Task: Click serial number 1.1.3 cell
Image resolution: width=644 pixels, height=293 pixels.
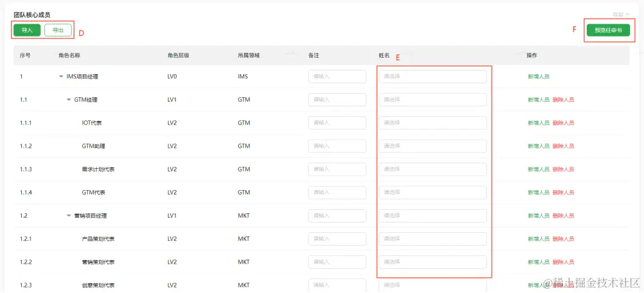Action: [x=26, y=170]
